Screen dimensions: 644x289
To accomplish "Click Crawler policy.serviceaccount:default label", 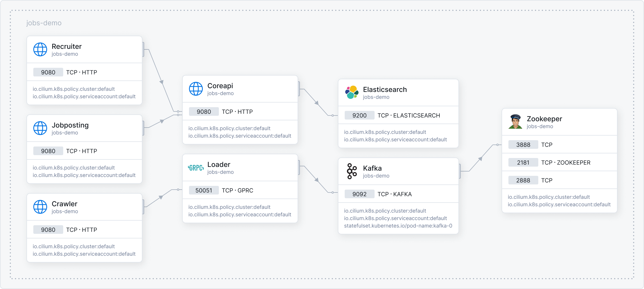I will point(84,254).
